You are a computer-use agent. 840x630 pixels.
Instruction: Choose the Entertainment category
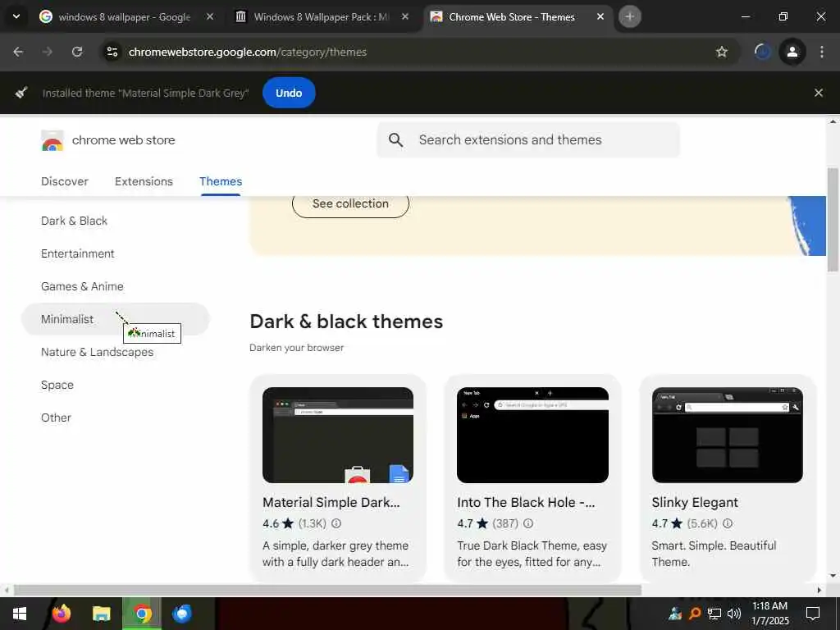[x=78, y=253]
